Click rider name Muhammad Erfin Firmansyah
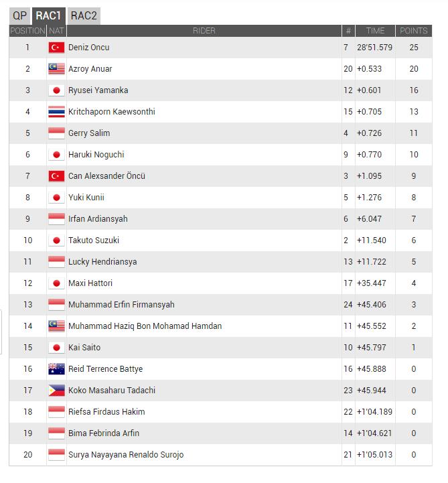 coord(121,305)
